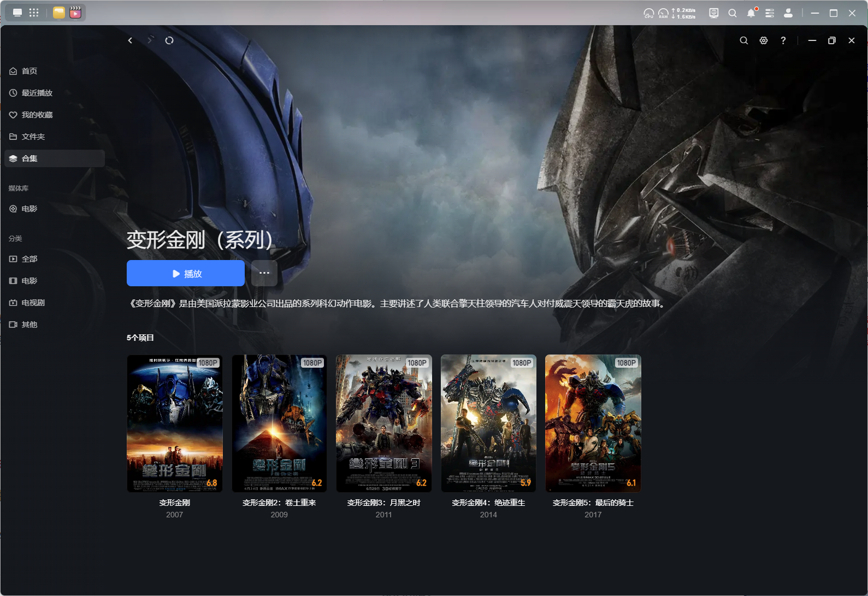The image size is (868, 596).
Task: Check the RAM usage monitor
Action: click(x=663, y=13)
